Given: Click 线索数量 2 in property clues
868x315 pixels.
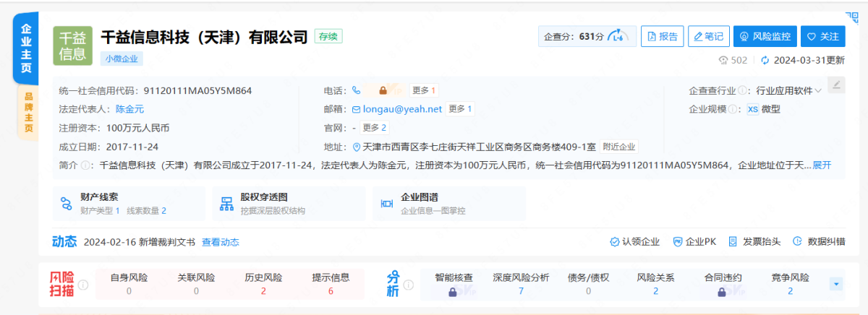Looking at the screenshot, I should [x=147, y=211].
